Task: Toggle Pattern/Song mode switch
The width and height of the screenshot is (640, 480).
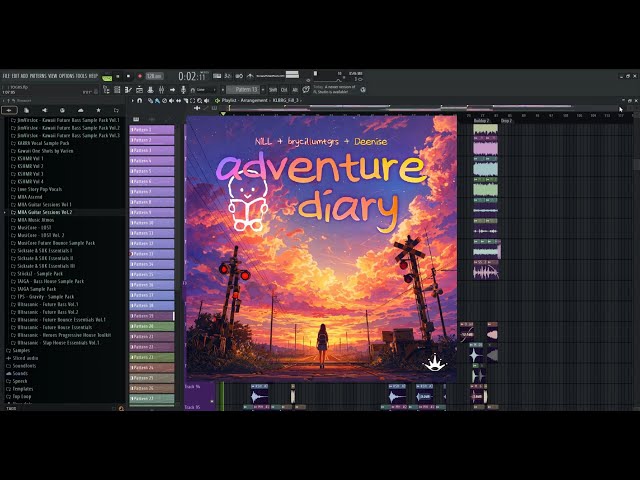Action: [107, 76]
